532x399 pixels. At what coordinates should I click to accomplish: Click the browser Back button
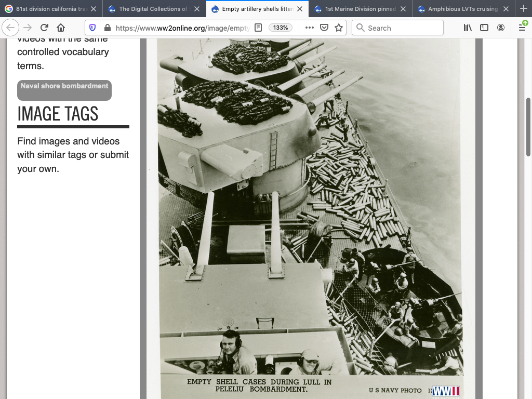tap(11, 28)
